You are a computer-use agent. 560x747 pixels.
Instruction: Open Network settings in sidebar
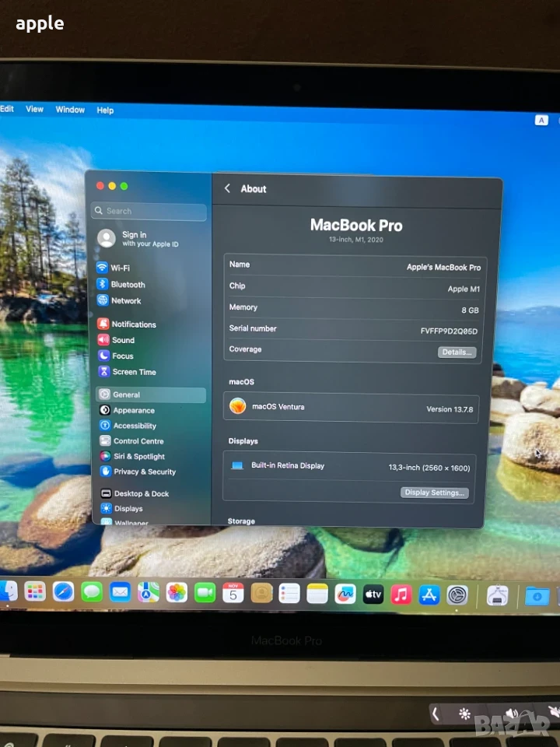[119, 300]
